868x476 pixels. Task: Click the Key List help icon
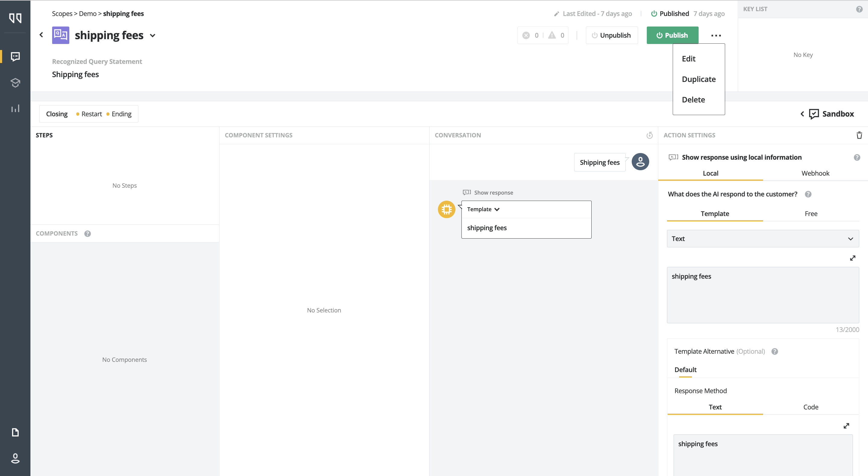[x=859, y=9]
